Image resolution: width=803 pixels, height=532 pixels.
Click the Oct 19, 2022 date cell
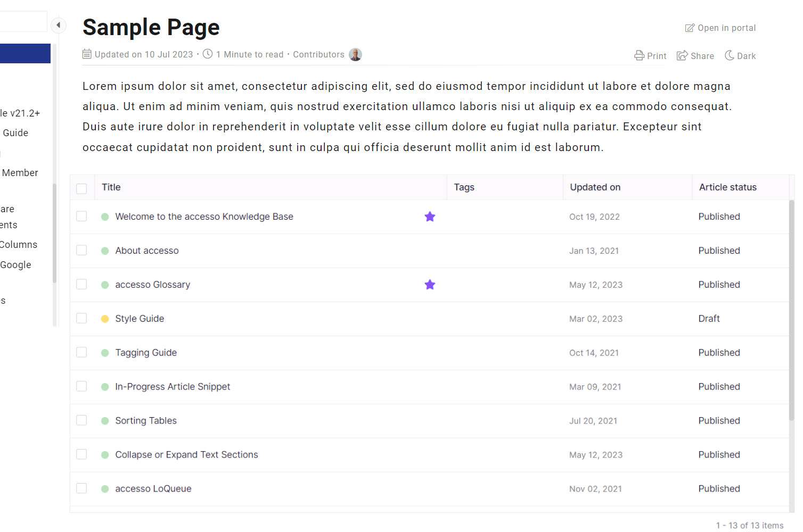[594, 217]
